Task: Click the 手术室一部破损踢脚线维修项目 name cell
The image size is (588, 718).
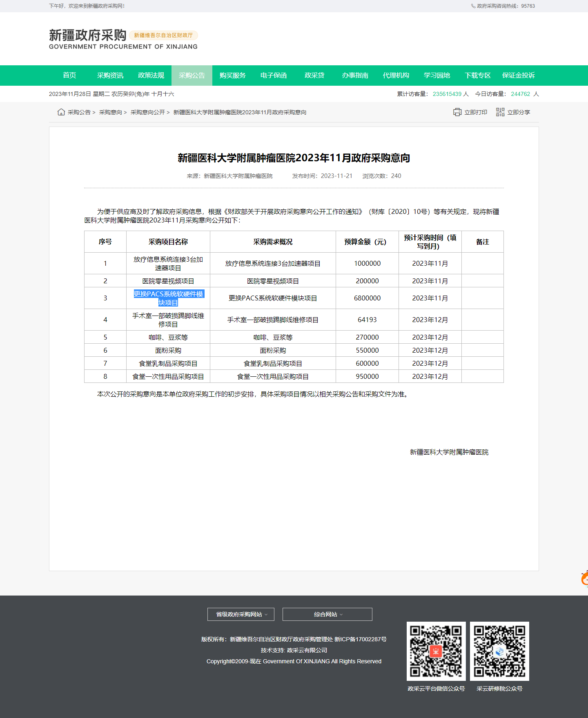Action: [x=168, y=320]
